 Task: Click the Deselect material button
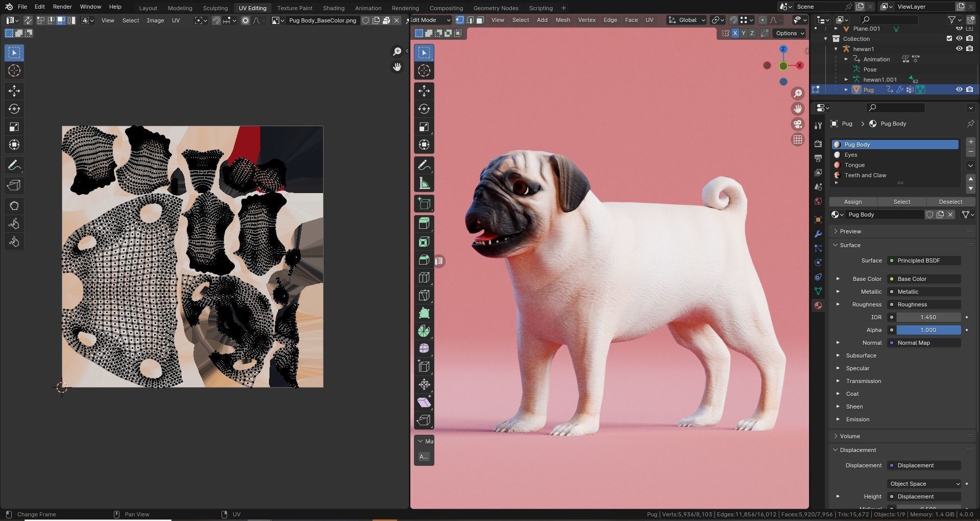[950, 202]
